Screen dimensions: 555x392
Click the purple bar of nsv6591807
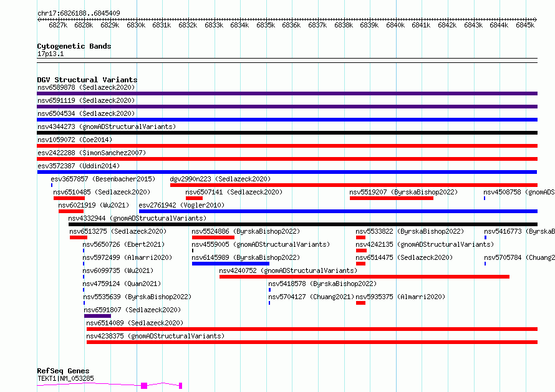97,316
